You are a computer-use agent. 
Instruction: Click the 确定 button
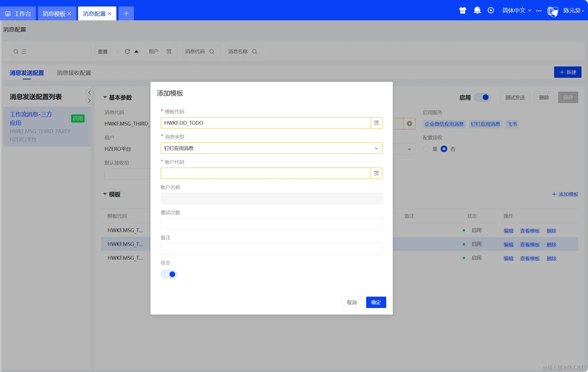coord(376,303)
